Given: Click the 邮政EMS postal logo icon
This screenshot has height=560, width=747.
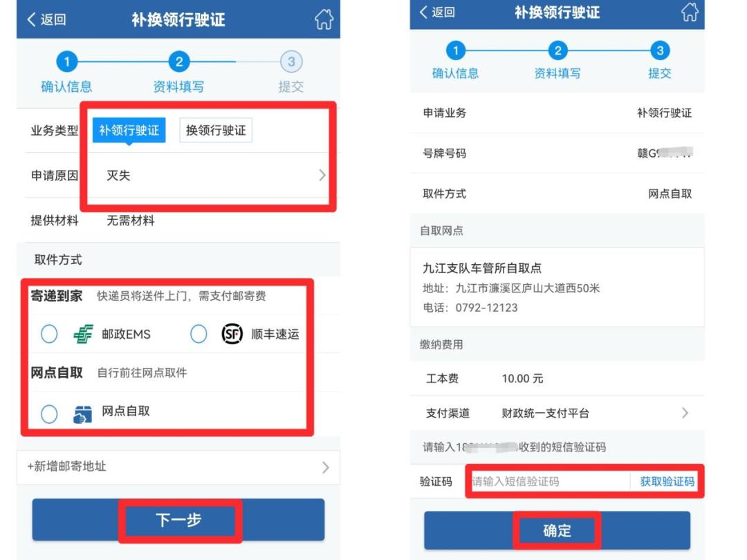Looking at the screenshot, I should tap(84, 335).
